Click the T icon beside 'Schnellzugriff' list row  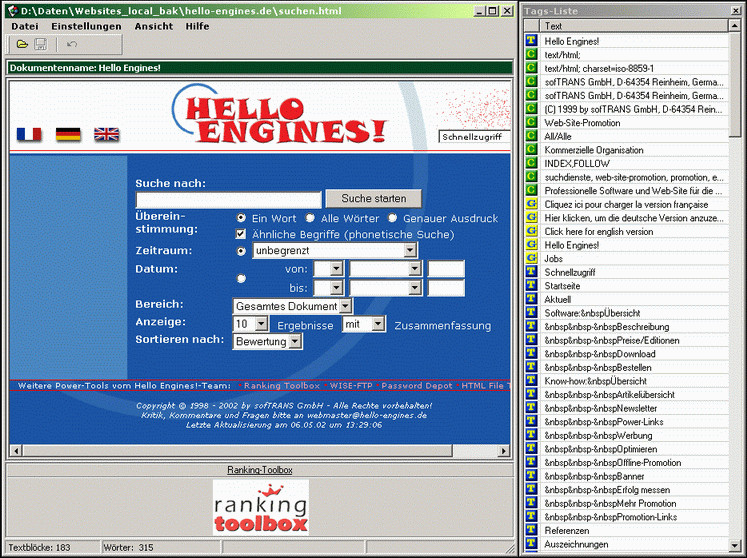point(531,272)
